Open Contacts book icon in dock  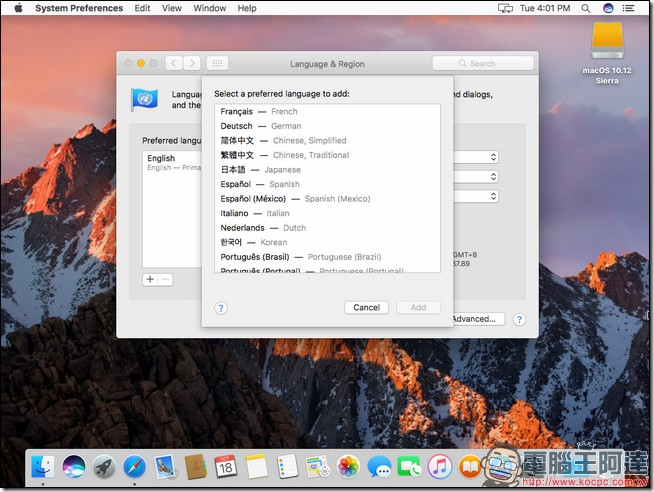[x=196, y=466]
